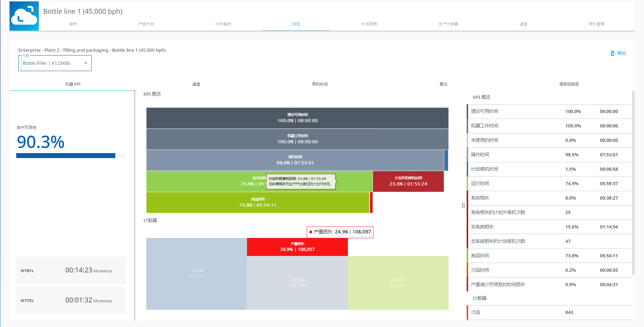Click the red 产量损失 legend dot
The height and width of the screenshot is (327, 644).
point(311,232)
